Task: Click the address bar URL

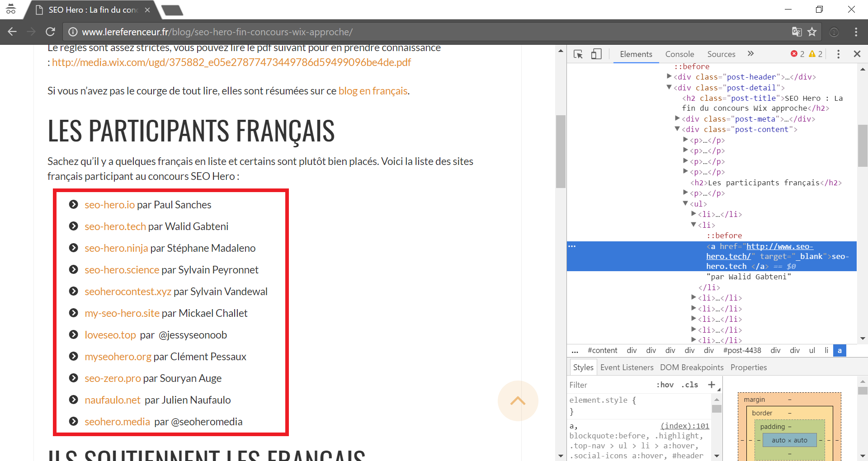Action: pyautogui.click(x=217, y=32)
